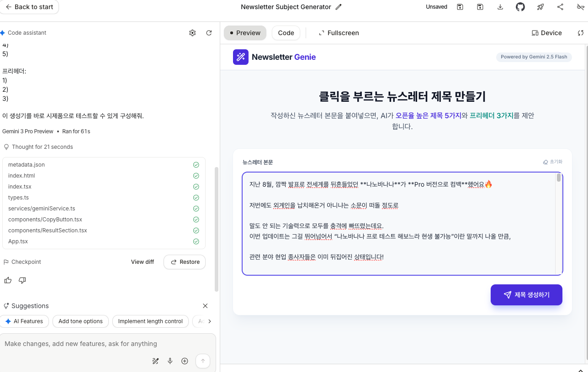Open the Device preview selector

[546, 33]
